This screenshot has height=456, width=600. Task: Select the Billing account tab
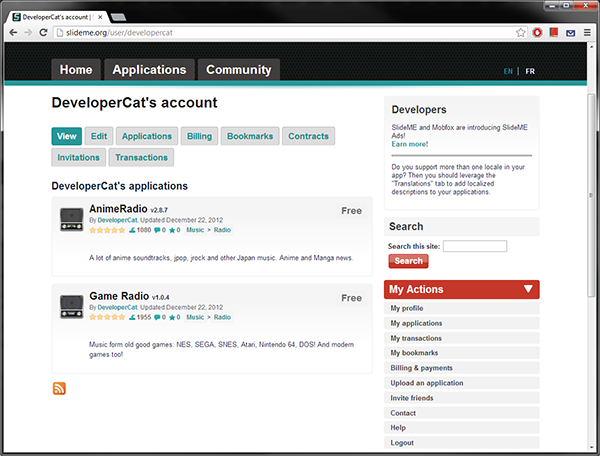click(199, 136)
